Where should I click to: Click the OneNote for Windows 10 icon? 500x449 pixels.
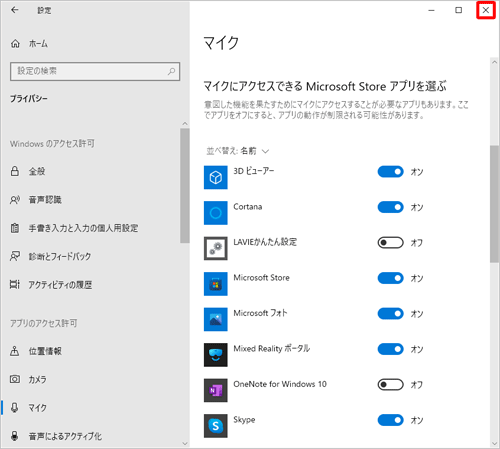coord(216,390)
